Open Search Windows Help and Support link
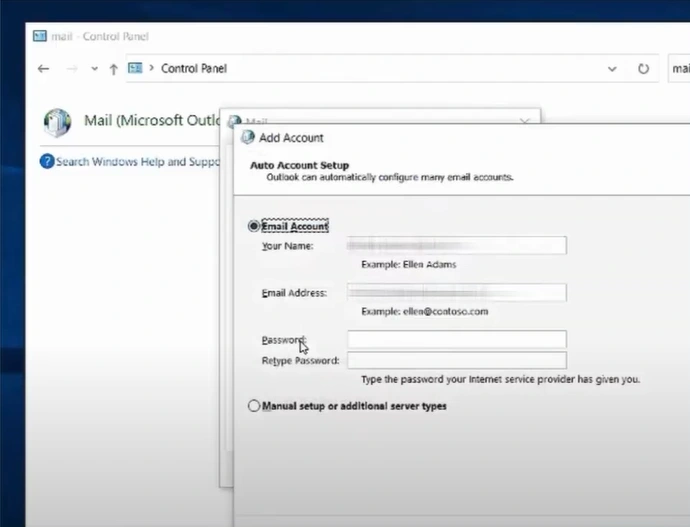Image resolution: width=690 pixels, height=527 pixels. point(138,162)
